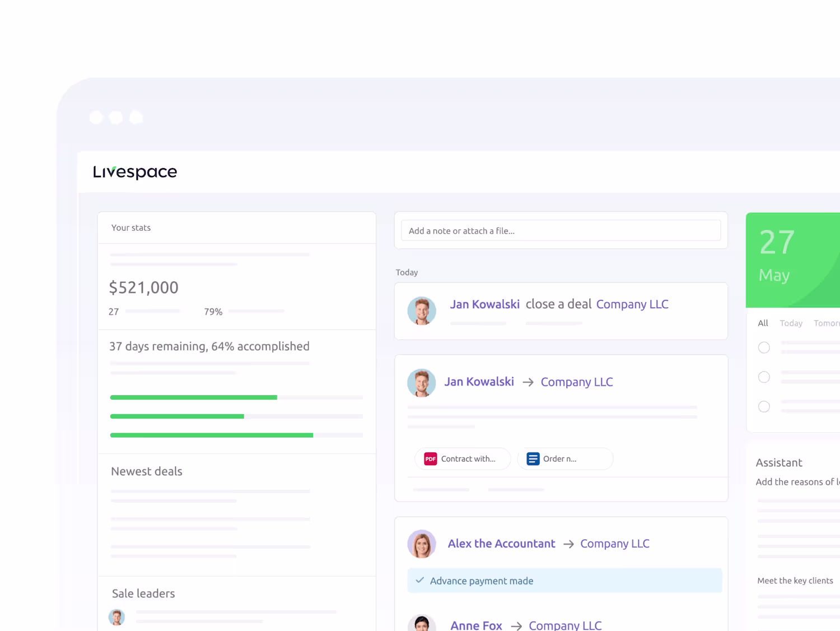Viewport: 840px width, 631px height.
Task: Click the arrow between Jan Kowalski and Company LLC
Action: pyautogui.click(x=528, y=382)
